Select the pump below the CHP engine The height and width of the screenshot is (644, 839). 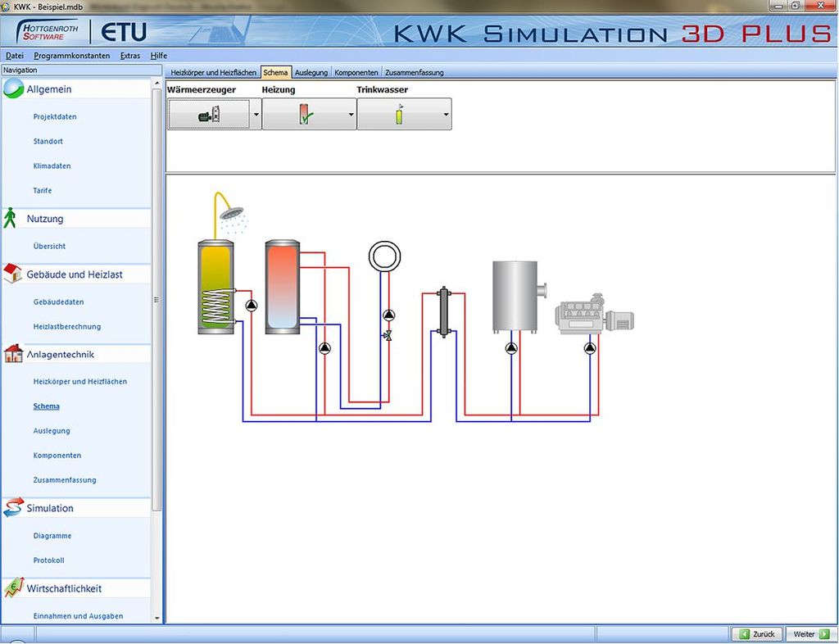point(590,348)
